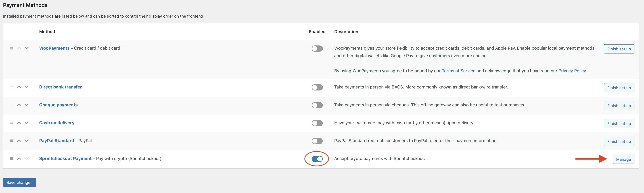Click Finish set up for Cheque payments
The width and height of the screenshot is (644, 193).
pos(619,106)
